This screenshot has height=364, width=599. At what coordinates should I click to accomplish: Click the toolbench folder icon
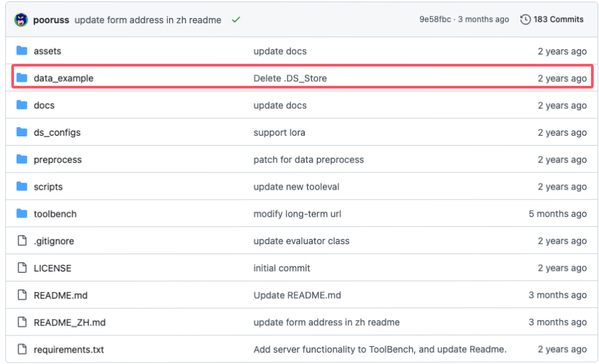pos(22,214)
